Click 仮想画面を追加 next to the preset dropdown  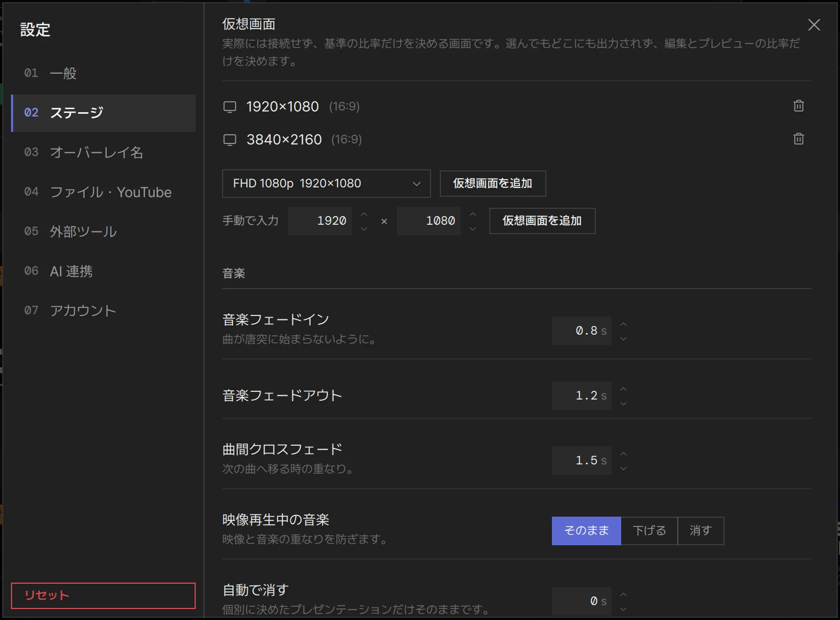click(x=493, y=184)
